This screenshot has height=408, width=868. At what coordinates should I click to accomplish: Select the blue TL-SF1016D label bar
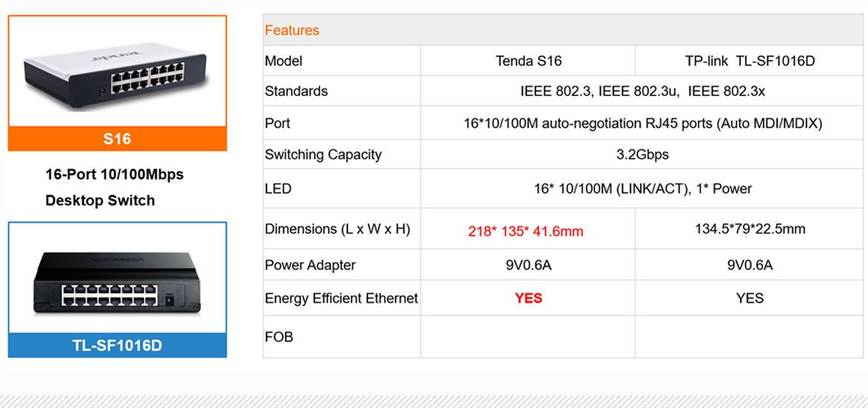[117, 345]
